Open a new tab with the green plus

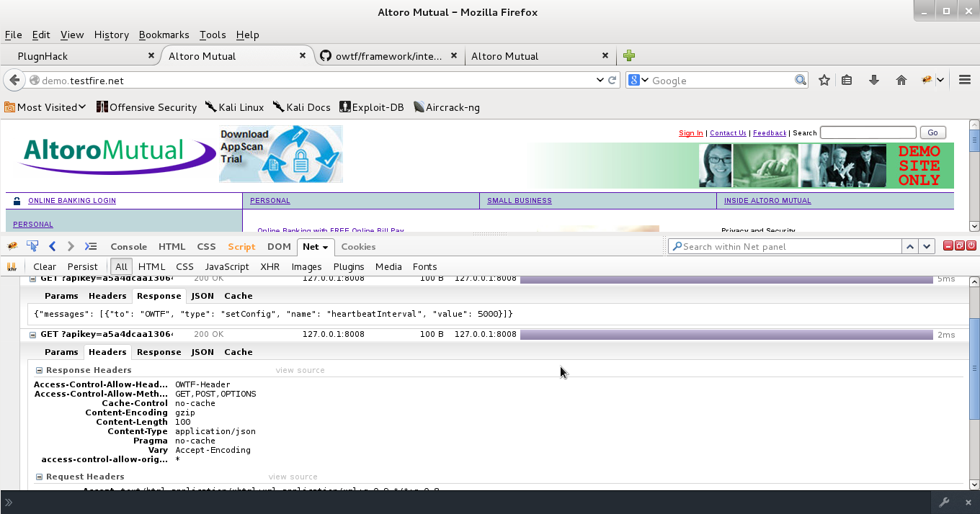click(x=629, y=55)
